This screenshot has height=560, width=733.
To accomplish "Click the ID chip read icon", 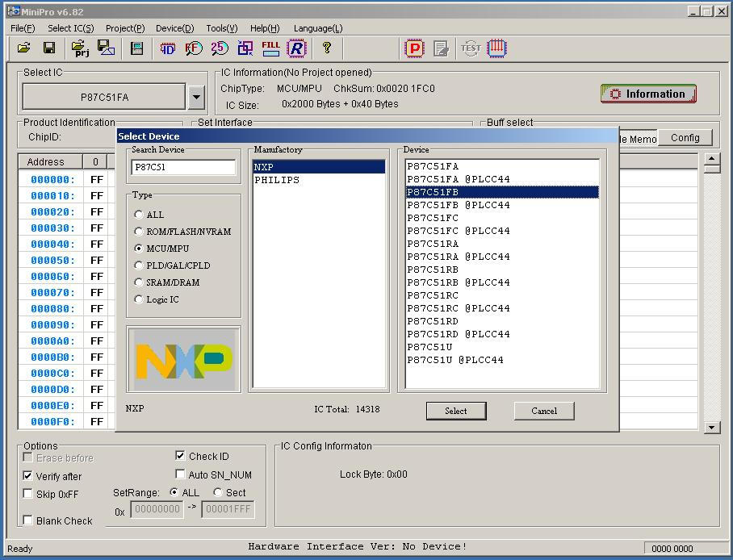I will tap(167, 48).
